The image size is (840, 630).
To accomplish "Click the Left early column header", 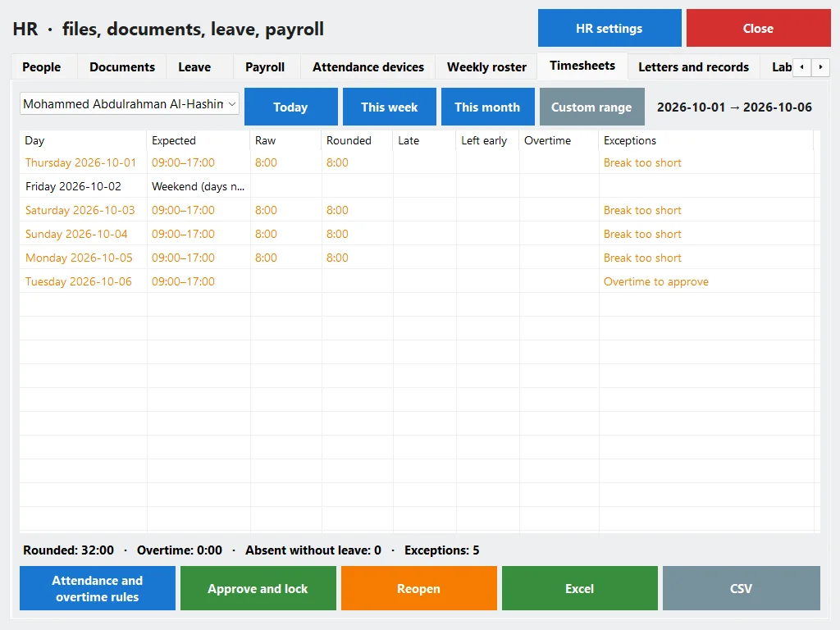I will point(487,141).
